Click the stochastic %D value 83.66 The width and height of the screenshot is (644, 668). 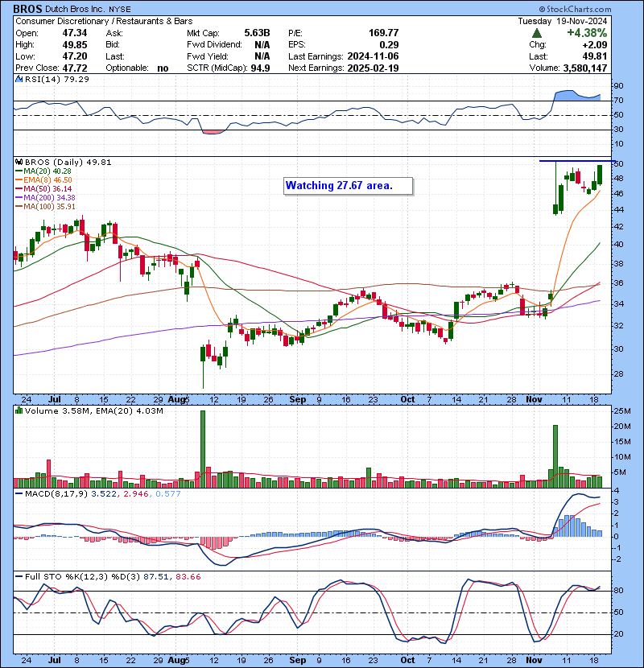[188, 577]
